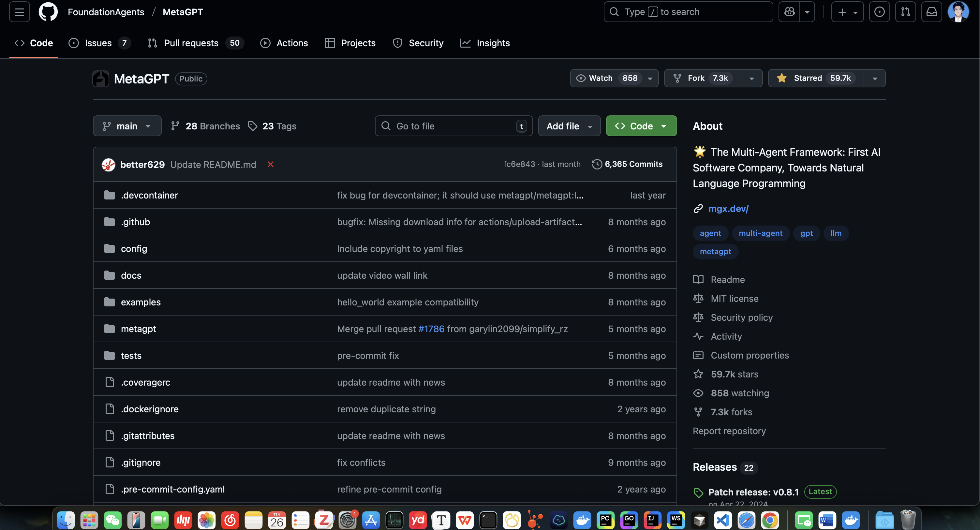
Task: Open the commit history clock icon
Action: (x=597, y=164)
